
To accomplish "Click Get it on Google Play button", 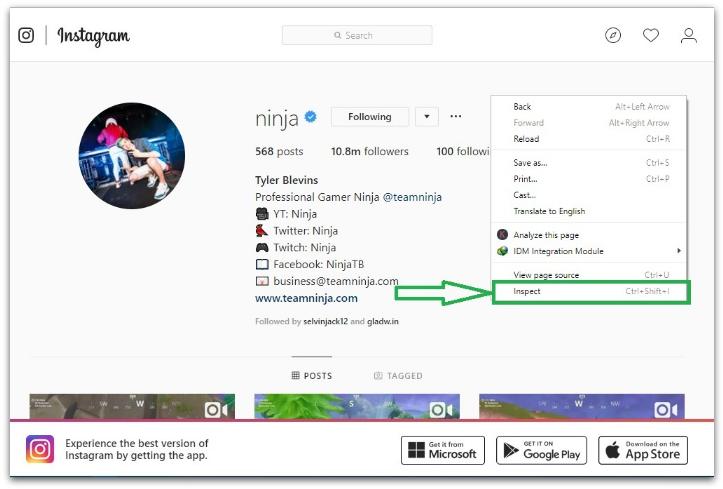I will (541, 450).
